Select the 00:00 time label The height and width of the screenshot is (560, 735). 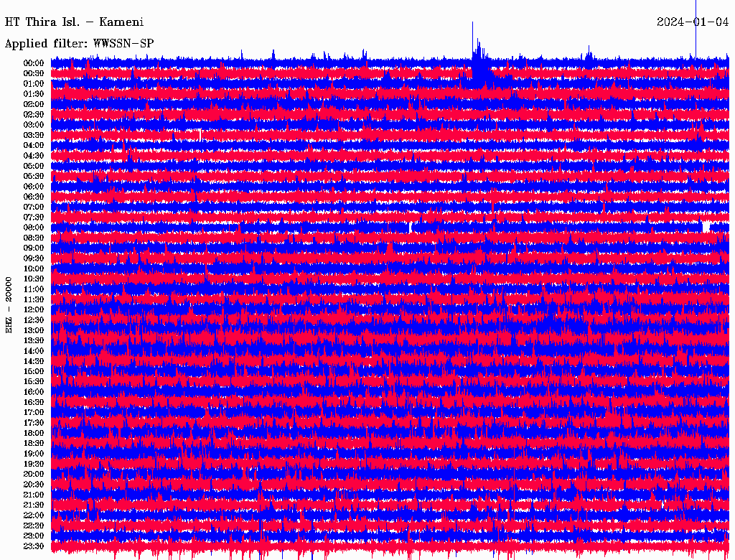pyautogui.click(x=34, y=63)
